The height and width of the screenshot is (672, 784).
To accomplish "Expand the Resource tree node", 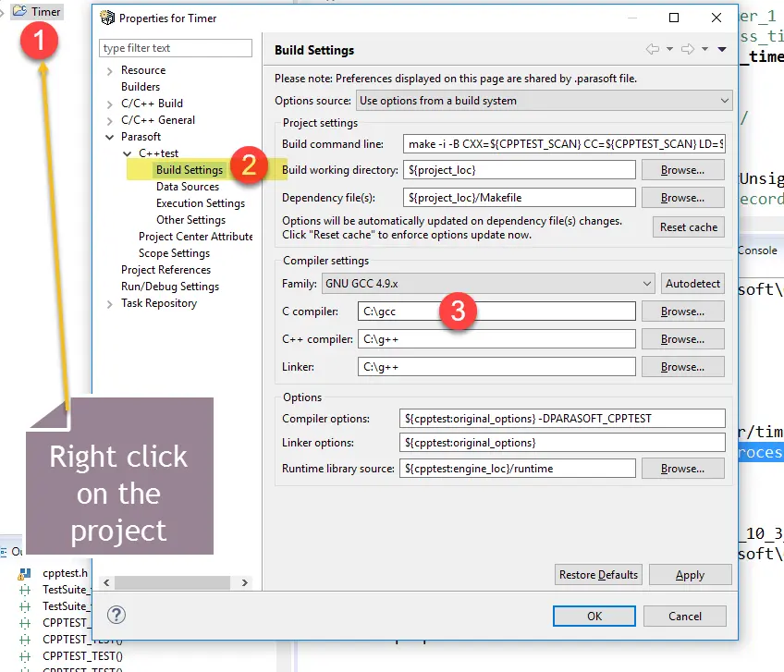I will point(109,71).
